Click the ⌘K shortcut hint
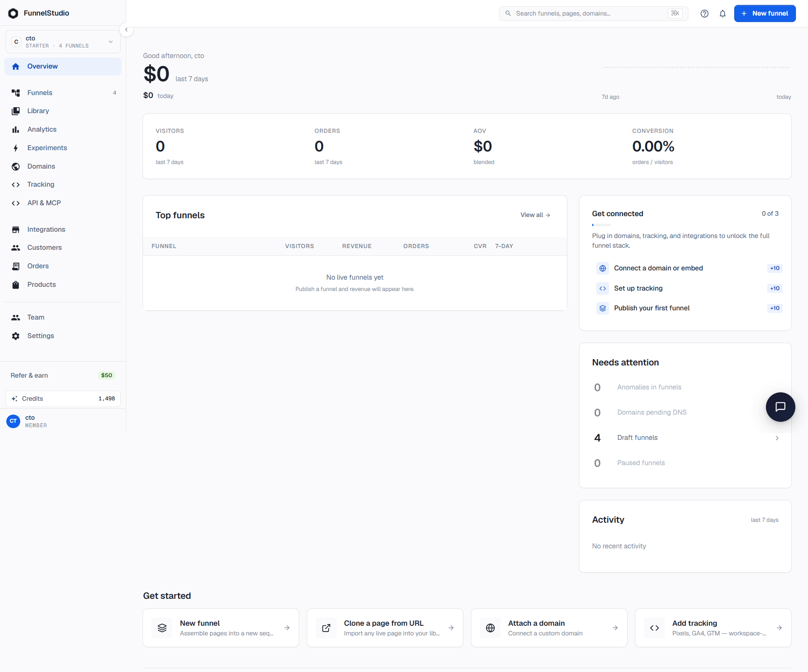 675,13
